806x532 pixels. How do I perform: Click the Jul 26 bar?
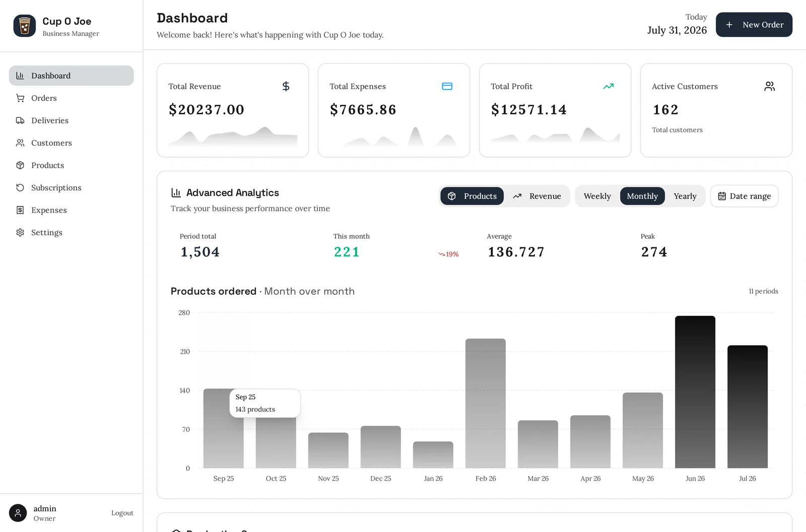click(x=748, y=407)
